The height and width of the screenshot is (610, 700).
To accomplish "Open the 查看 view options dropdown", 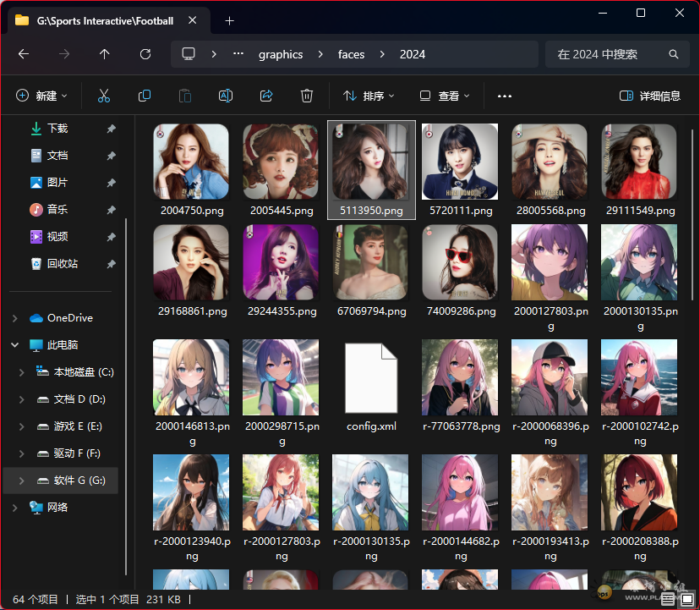I will [x=444, y=96].
